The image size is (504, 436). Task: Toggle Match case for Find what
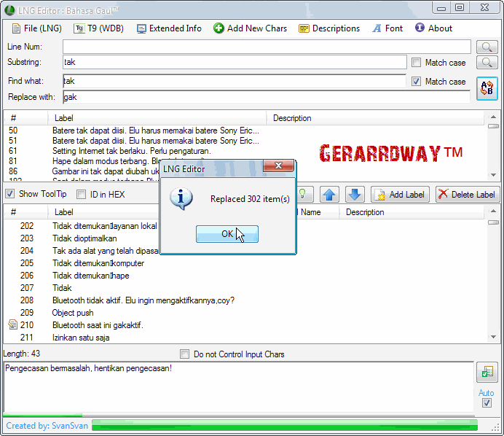417,82
